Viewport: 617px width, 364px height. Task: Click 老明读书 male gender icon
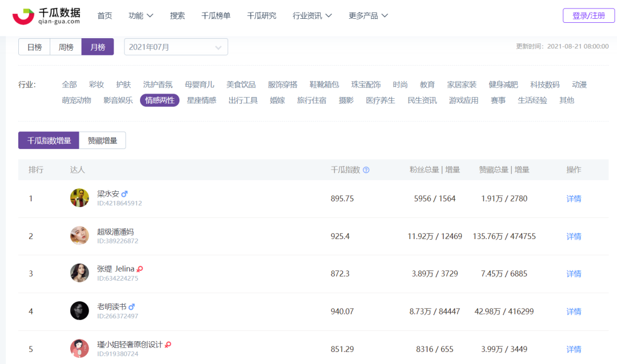tap(131, 306)
